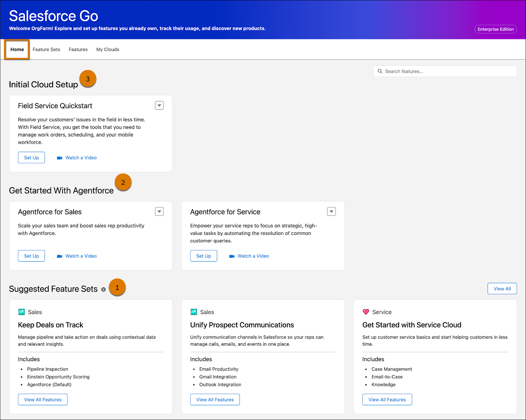526x420 pixels.
Task: Click the Get Started With Agentforce heading
Action: tap(61, 191)
